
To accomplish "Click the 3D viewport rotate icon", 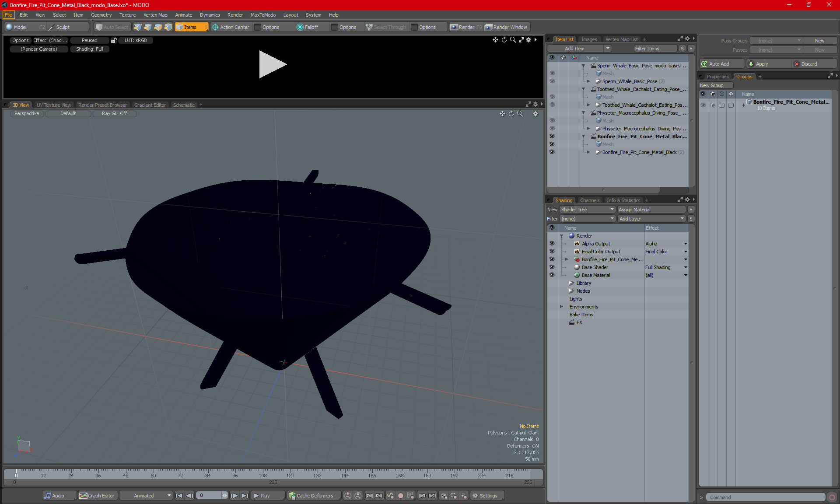I will click(511, 114).
